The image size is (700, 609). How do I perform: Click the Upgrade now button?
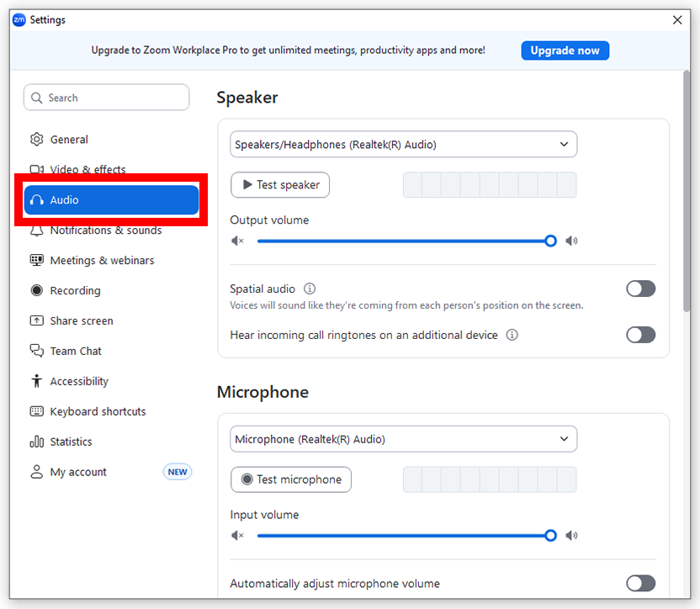click(565, 50)
